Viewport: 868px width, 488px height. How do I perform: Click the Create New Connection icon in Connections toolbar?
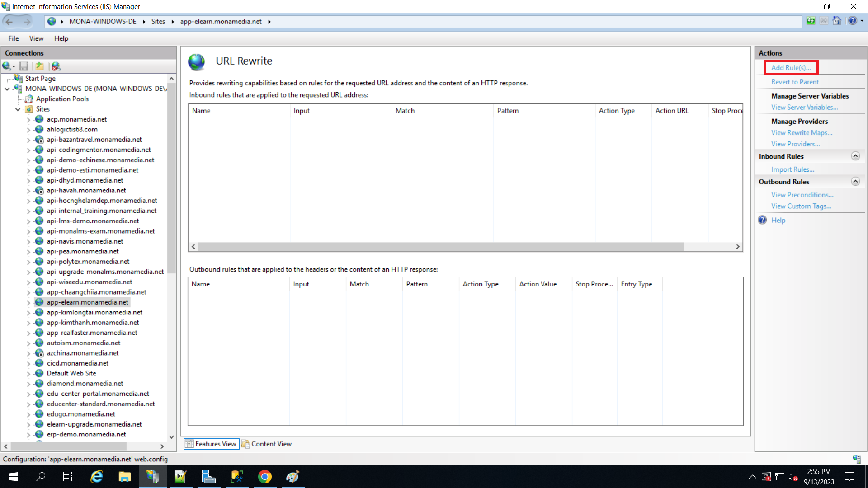tap(7, 66)
